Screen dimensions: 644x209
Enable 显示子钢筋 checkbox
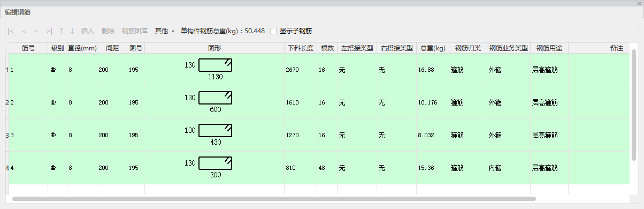click(273, 31)
